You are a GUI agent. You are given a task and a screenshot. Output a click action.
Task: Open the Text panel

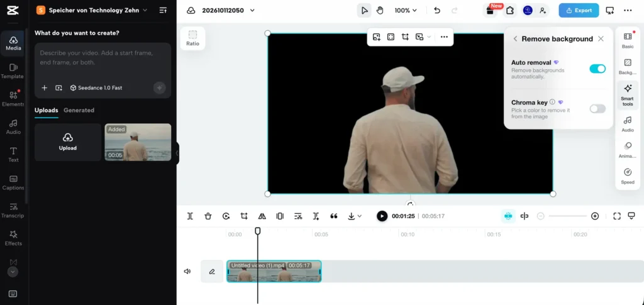[x=13, y=154]
